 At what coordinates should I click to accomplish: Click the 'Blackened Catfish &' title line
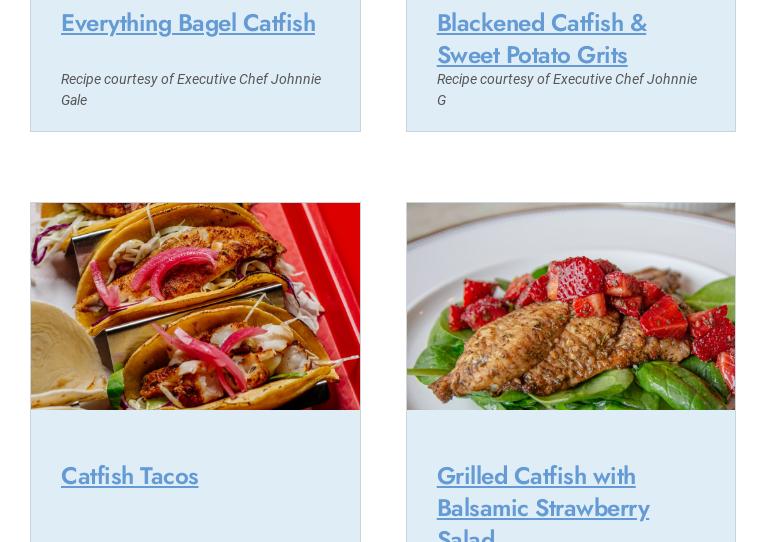[x=542, y=23]
